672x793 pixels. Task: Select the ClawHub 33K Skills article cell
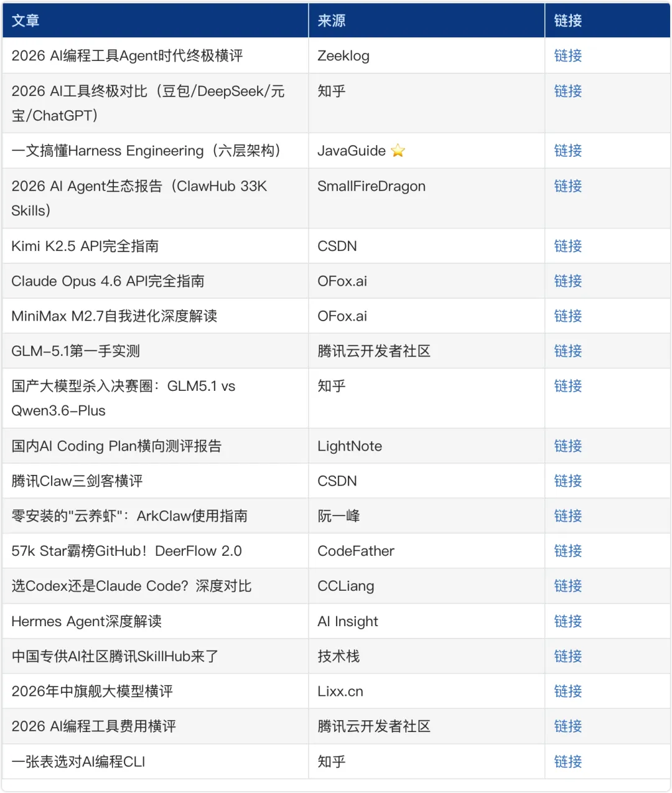coord(155,198)
